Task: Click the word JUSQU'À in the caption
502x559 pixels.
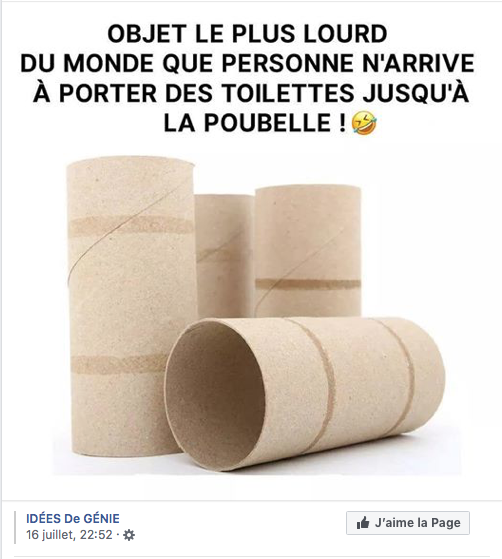Action: [415, 92]
